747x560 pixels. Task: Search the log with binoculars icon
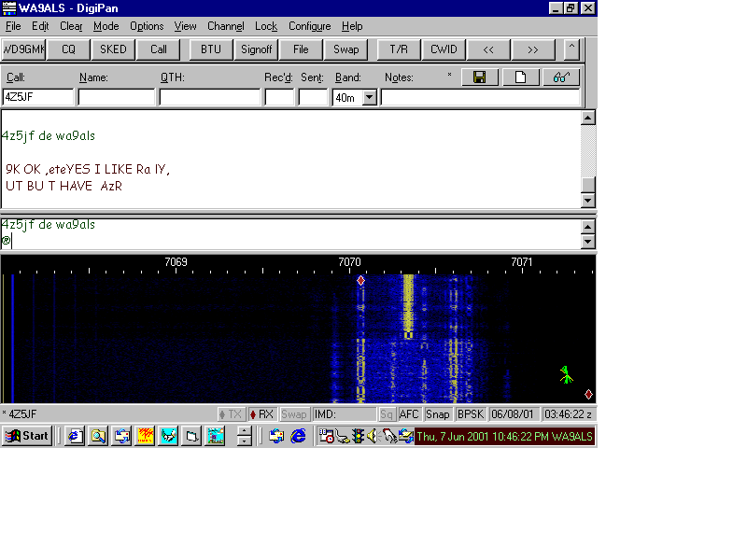pyautogui.click(x=561, y=77)
